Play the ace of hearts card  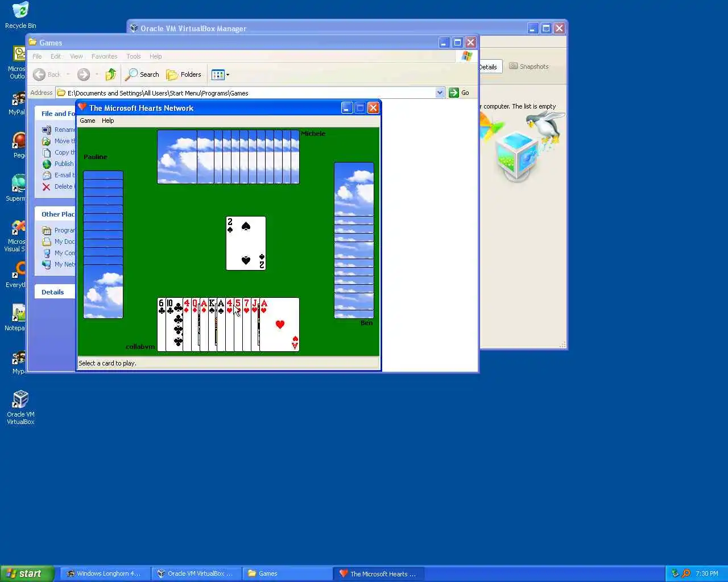coord(279,325)
